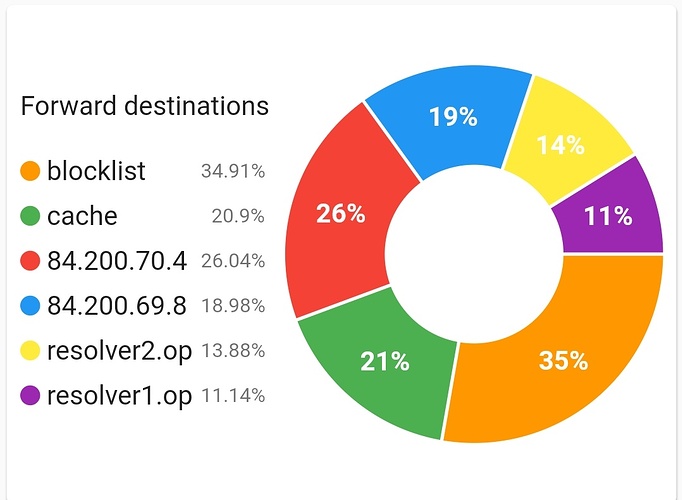
Task: Select the resolver2.op legend entry
Action: (x=119, y=351)
